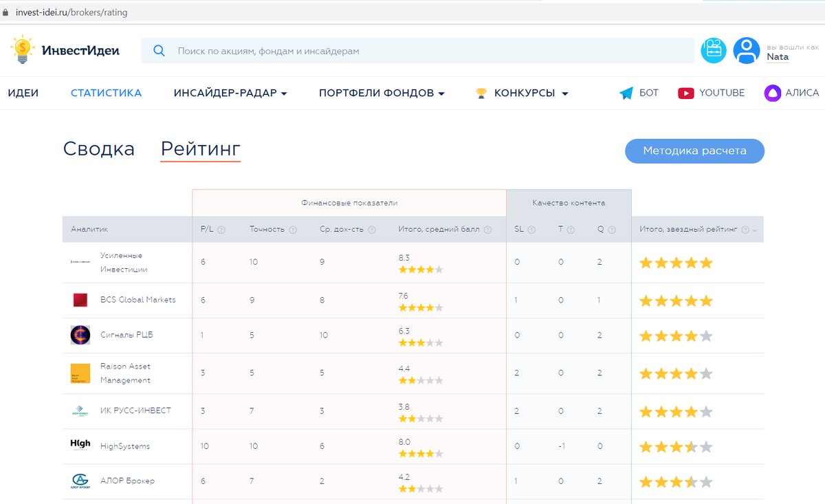Click the HighSystems logo
The width and height of the screenshot is (825, 504).
[x=80, y=445]
